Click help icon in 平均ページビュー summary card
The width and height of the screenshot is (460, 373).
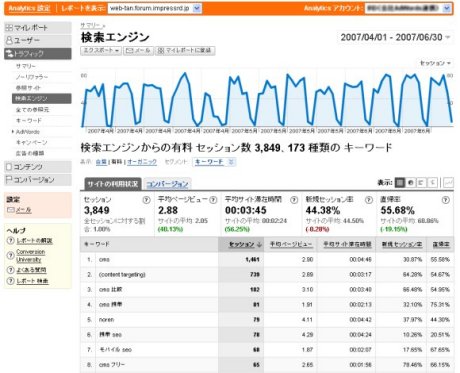[213, 200]
